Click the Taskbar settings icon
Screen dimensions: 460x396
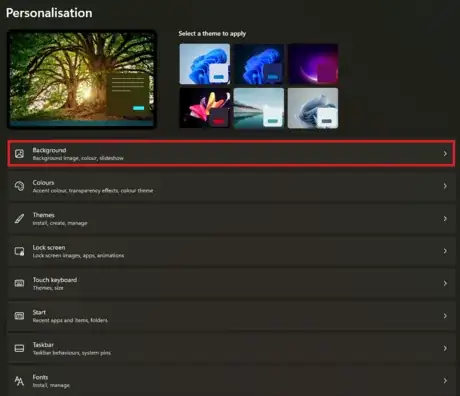[x=19, y=348]
